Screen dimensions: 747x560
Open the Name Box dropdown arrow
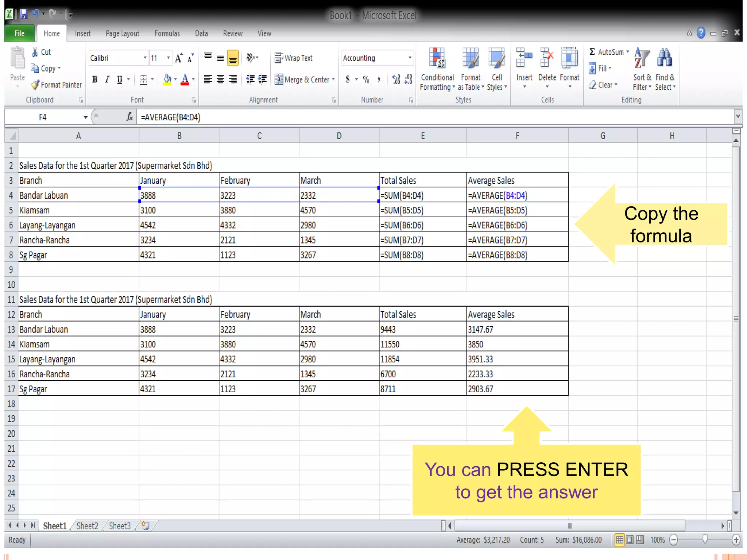85,117
